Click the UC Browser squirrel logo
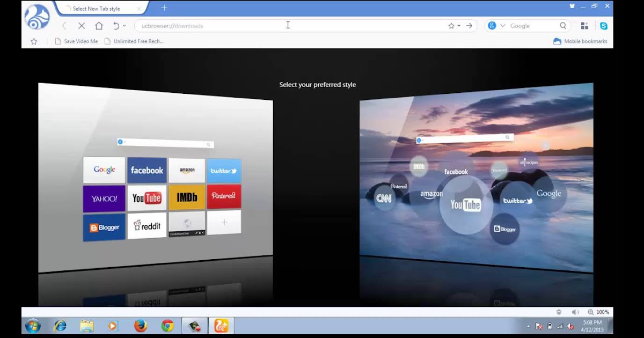Viewport: 644px width, 338px height. click(37, 17)
